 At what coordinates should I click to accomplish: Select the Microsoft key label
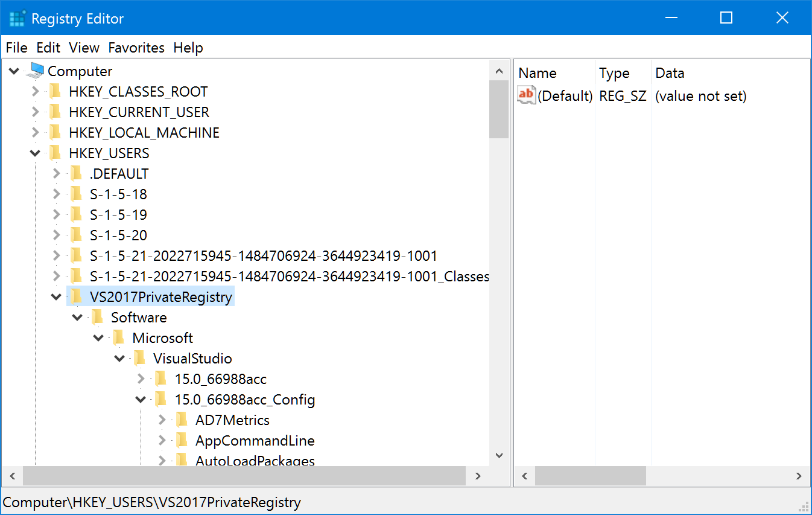pos(163,338)
